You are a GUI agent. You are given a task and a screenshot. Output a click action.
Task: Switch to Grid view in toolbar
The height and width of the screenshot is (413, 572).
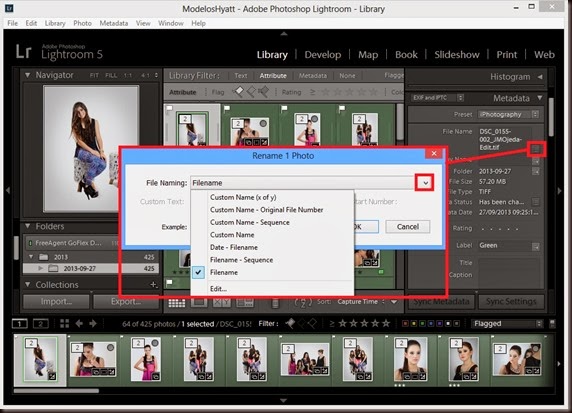click(177, 303)
